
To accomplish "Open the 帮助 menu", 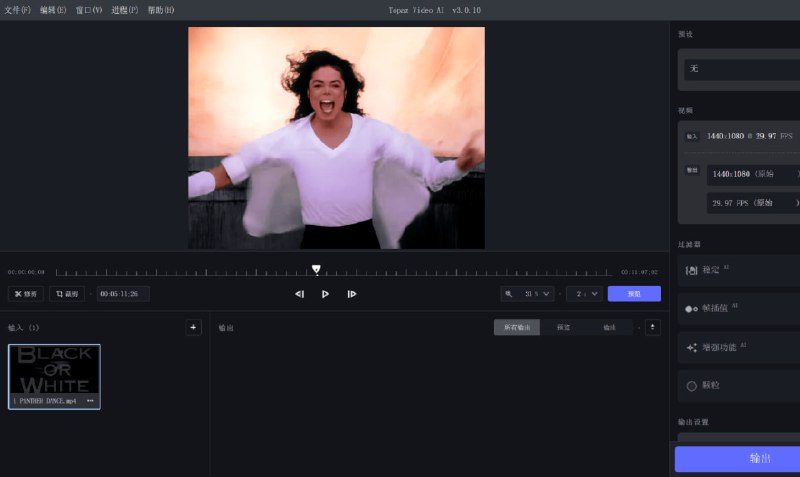I will (160, 10).
